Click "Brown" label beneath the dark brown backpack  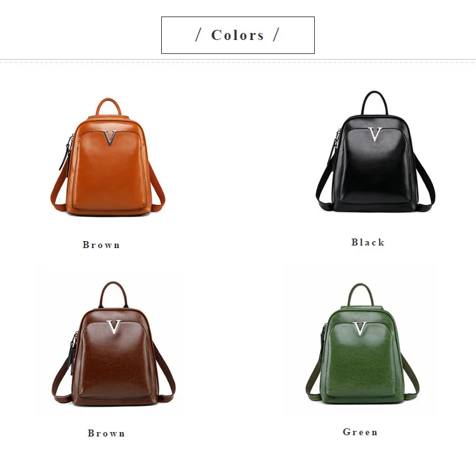tap(106, 433)
